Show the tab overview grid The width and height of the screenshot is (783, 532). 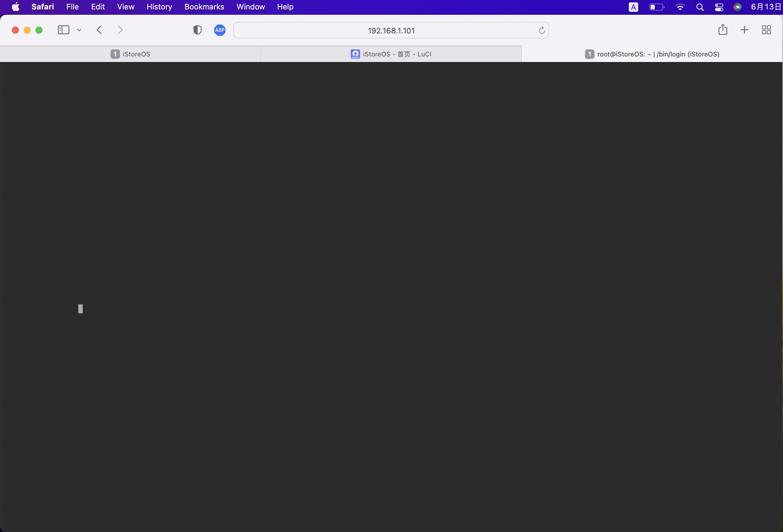tap(766, 30)
